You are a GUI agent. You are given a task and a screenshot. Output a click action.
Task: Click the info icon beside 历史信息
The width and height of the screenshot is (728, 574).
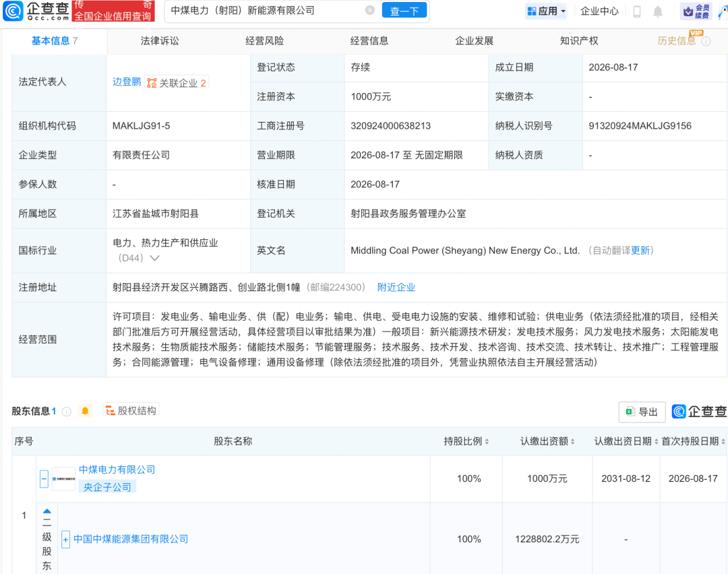[706, 41]
